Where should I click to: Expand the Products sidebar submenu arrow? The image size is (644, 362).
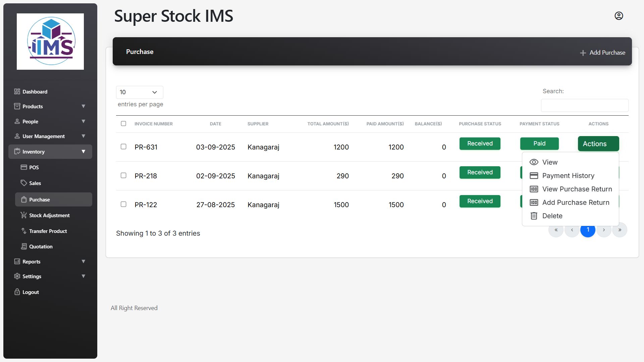pyautogui.click(x=83, y=106)
